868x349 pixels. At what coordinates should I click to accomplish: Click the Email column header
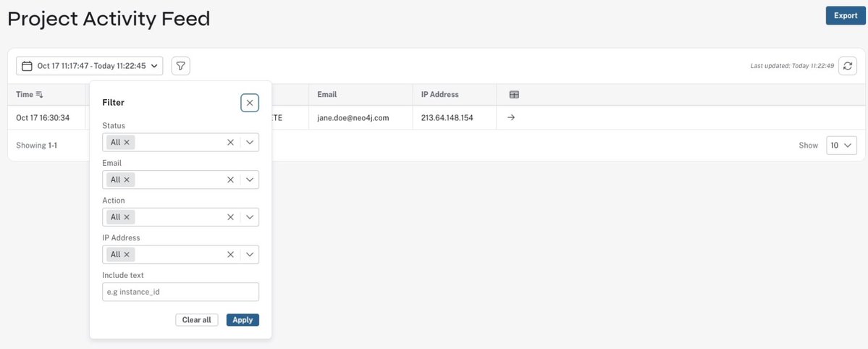(x=326, y=95)
